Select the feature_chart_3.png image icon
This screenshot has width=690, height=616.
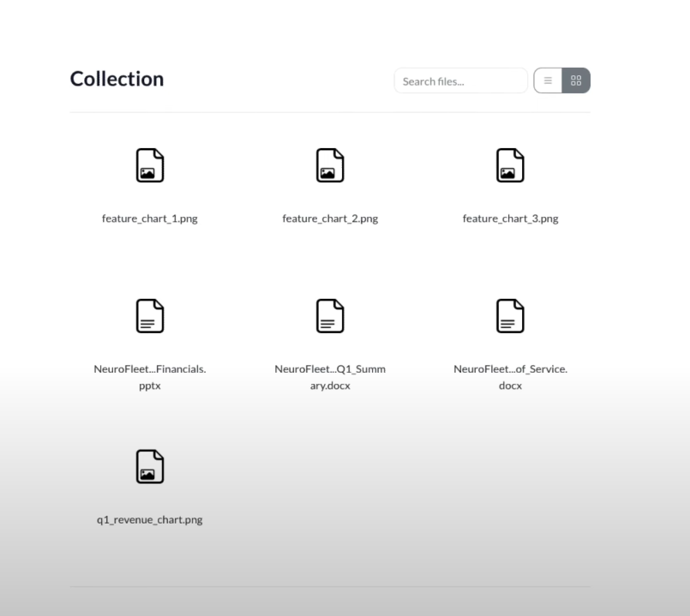(x=510, y=165)
